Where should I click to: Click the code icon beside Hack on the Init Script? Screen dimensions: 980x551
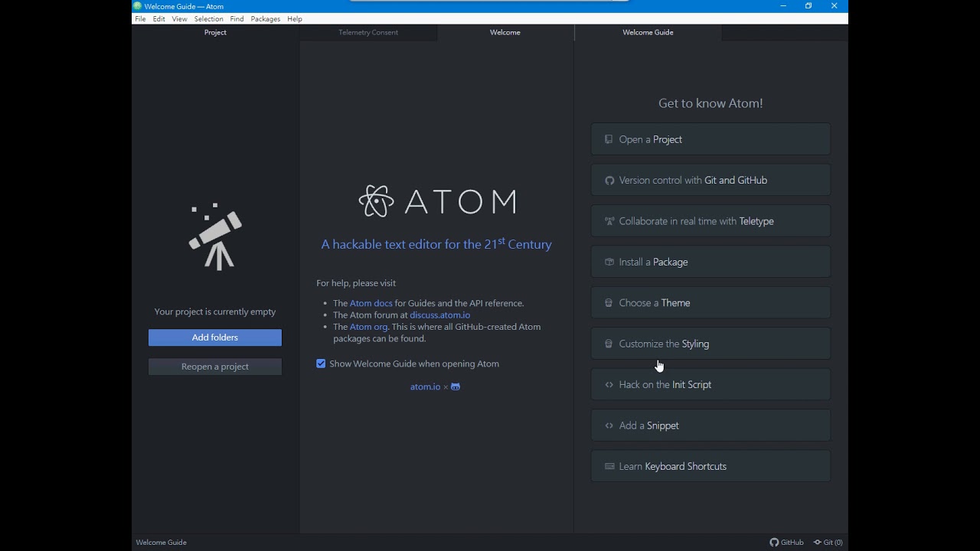(609, 385)
